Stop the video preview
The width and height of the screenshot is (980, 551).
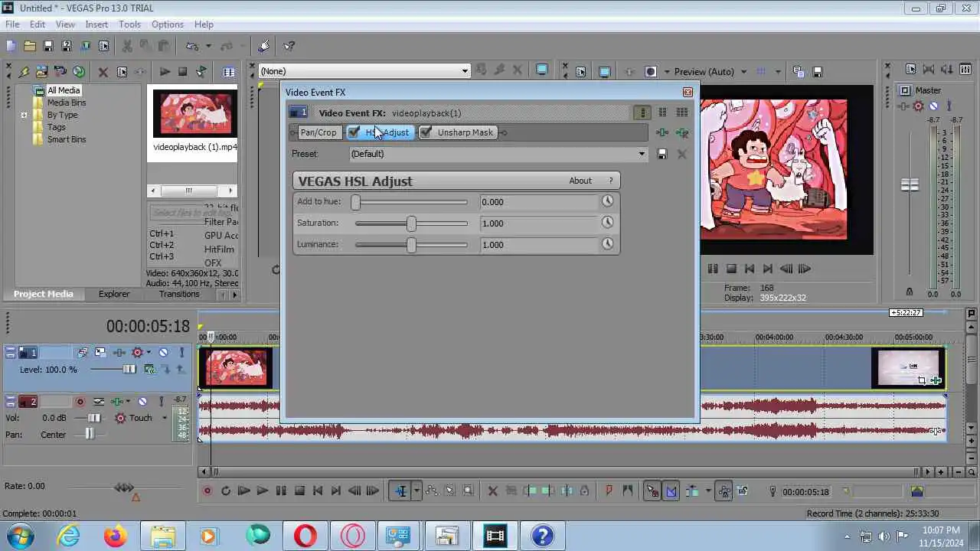click(x=731, y=269)
